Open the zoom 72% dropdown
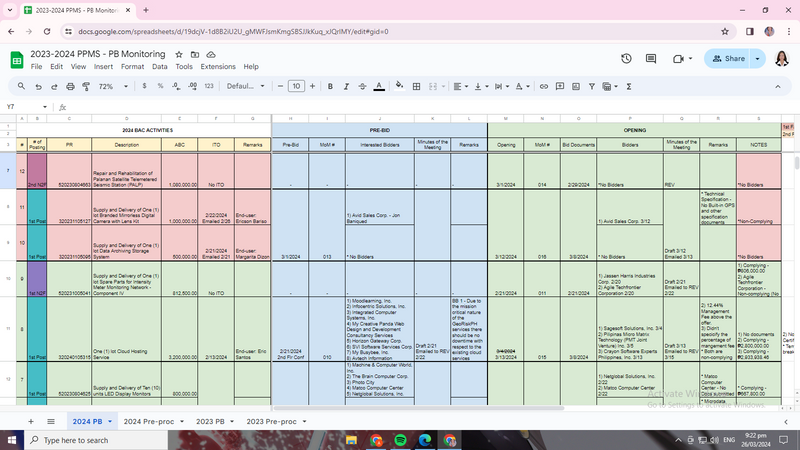 pos(113,87)
